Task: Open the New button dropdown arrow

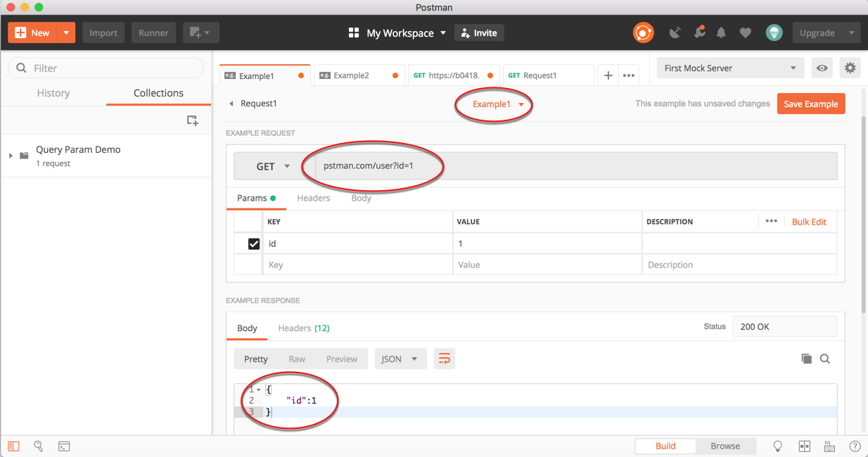Action: pos(66,33)
